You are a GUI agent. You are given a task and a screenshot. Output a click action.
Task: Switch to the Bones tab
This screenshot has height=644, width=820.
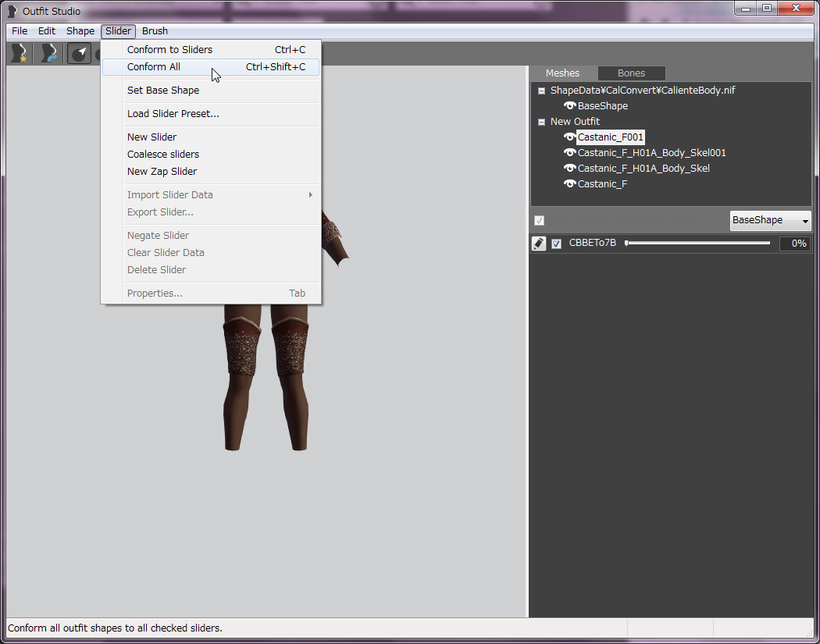click(x=631, y=73)
